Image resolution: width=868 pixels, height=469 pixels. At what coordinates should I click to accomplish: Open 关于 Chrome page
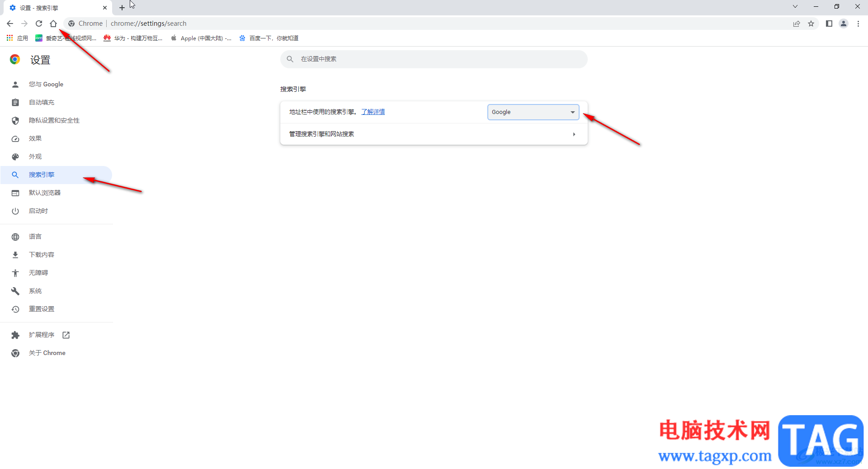pyautogui.click(x=56, y=353)
